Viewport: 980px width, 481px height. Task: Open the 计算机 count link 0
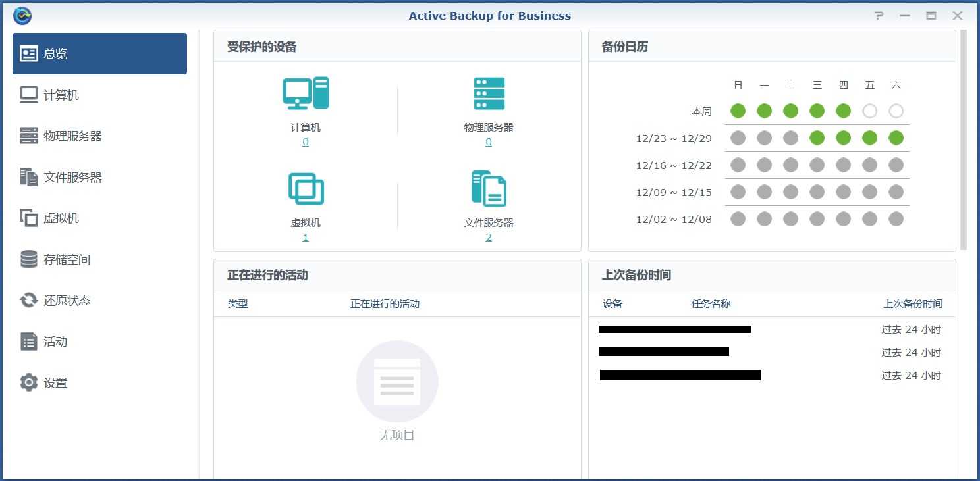point(306,142)
